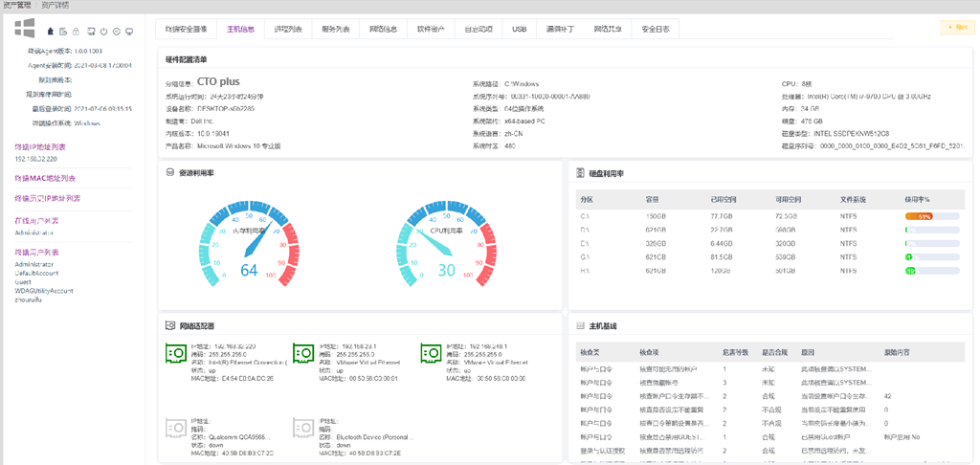980x465 pixels.
Task: Click the 资产管理 breadcrumb
Action: click(16, 5)
